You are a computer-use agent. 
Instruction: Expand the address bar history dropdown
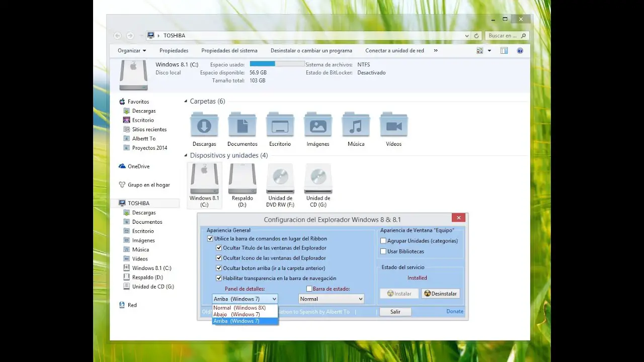tap(467, 36)
